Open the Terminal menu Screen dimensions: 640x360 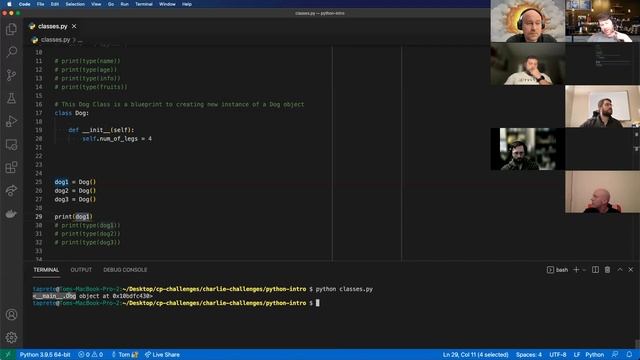[144, 4]
